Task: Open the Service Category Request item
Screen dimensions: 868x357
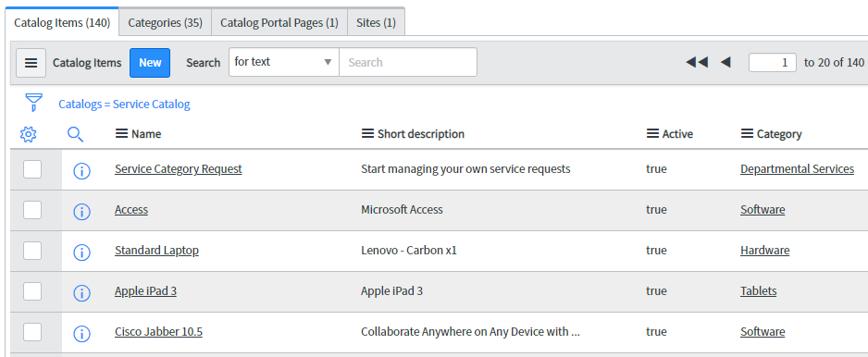Action: (x=179, y=169)
